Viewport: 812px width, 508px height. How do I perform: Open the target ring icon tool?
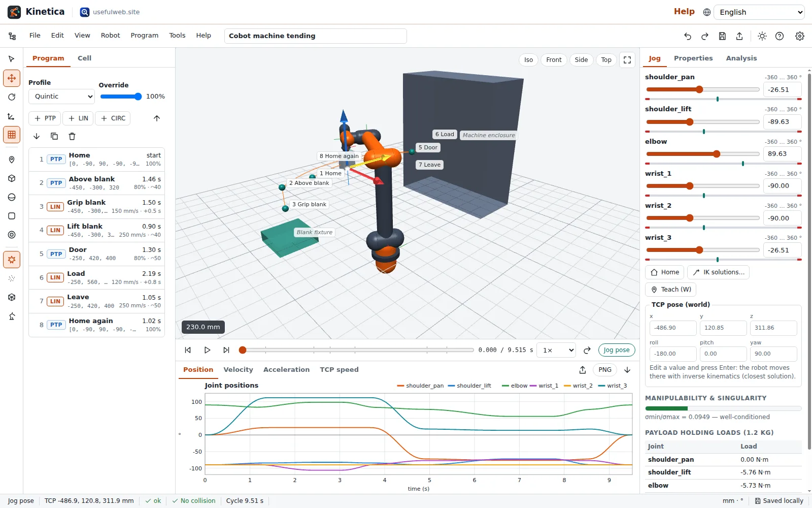[12, 235]
